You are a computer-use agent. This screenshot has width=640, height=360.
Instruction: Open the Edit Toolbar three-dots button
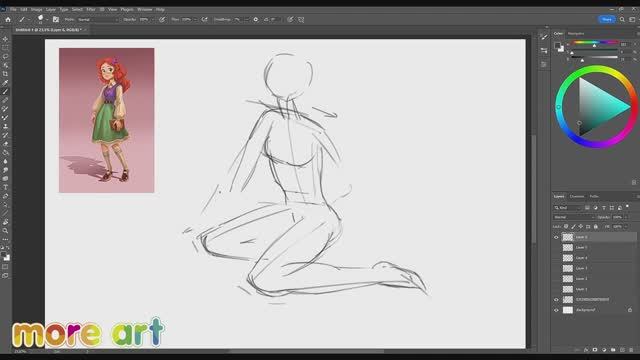click(5, 239)
